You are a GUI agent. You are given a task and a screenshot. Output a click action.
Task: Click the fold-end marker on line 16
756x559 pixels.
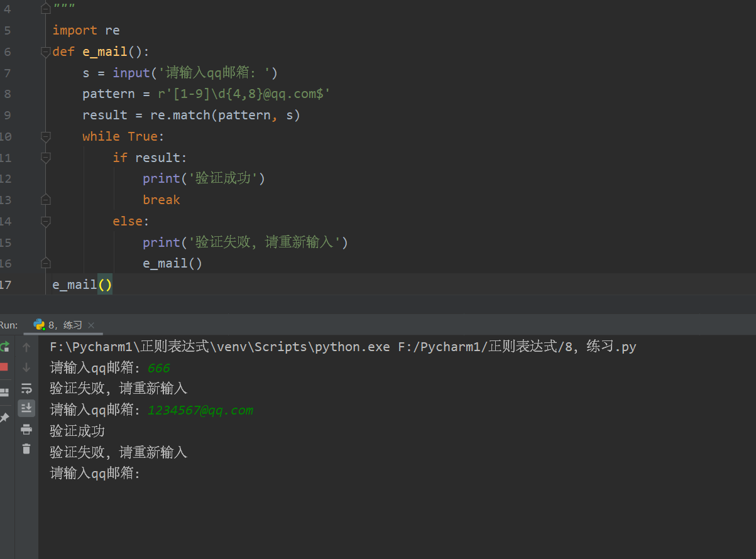[45, 263]
